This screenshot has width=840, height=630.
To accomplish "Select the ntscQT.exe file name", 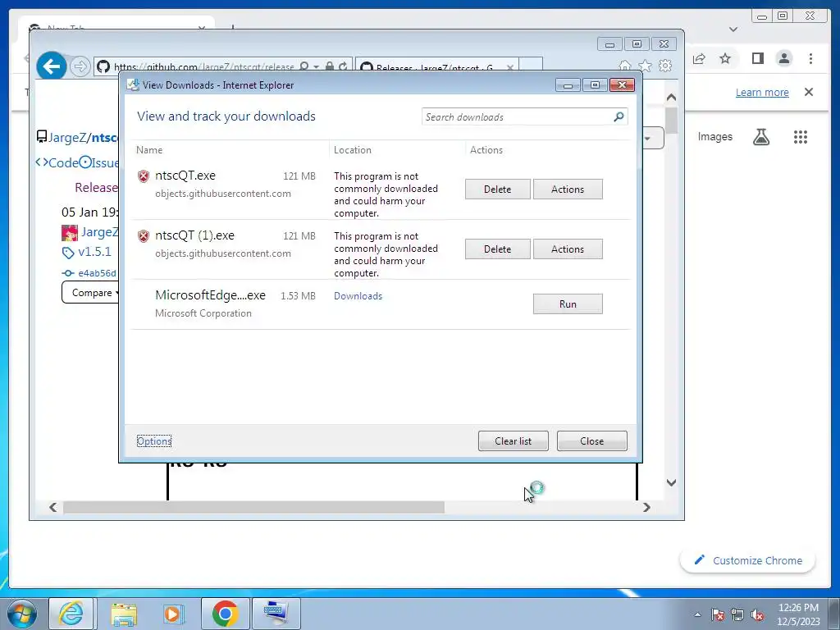I will point(185,176).
